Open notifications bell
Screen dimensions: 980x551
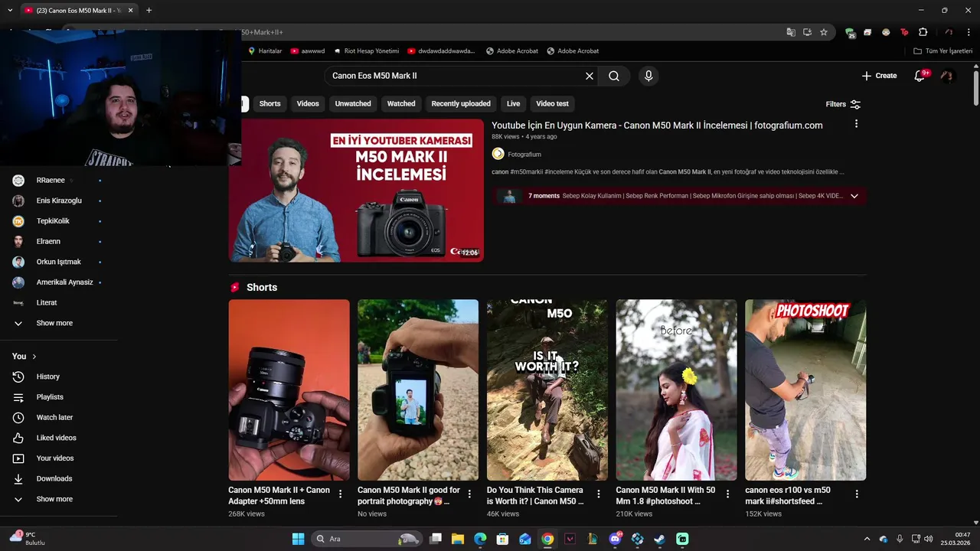tap(920, 76)
